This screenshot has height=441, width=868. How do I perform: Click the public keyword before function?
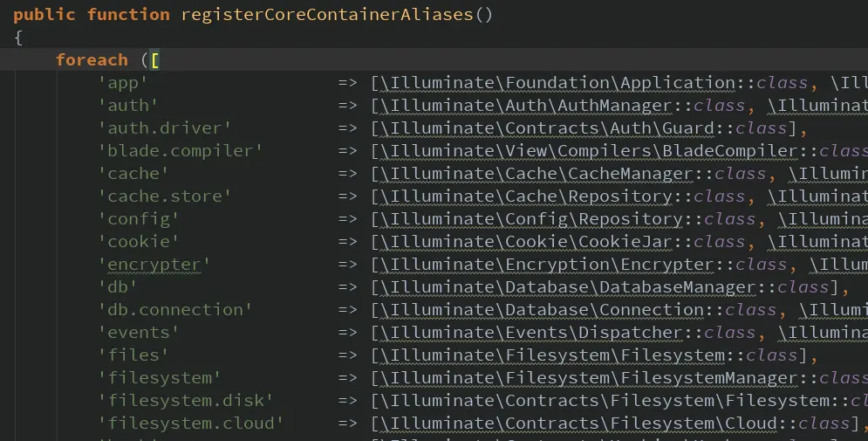click(x=44, y=14)
